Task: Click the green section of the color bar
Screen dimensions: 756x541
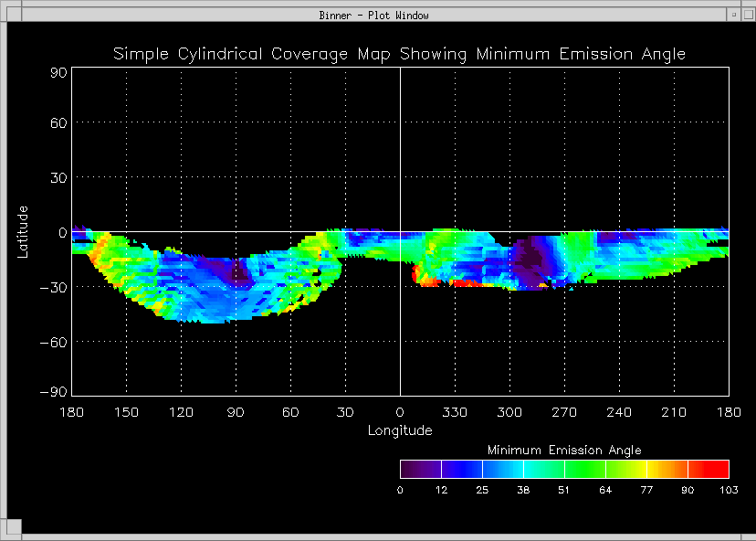Action: click(x=584, y=470)
